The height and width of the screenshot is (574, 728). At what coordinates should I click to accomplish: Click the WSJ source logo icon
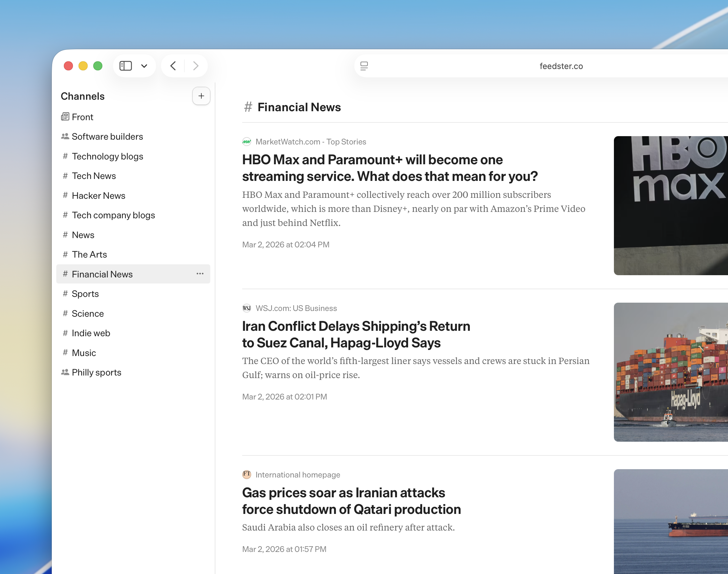click(x=247, y=308)
